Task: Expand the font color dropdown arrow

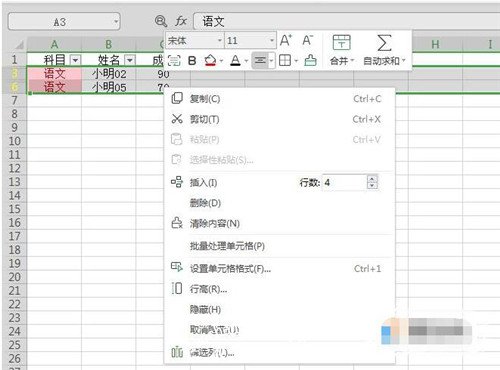Action: click(x=246, y=61)
